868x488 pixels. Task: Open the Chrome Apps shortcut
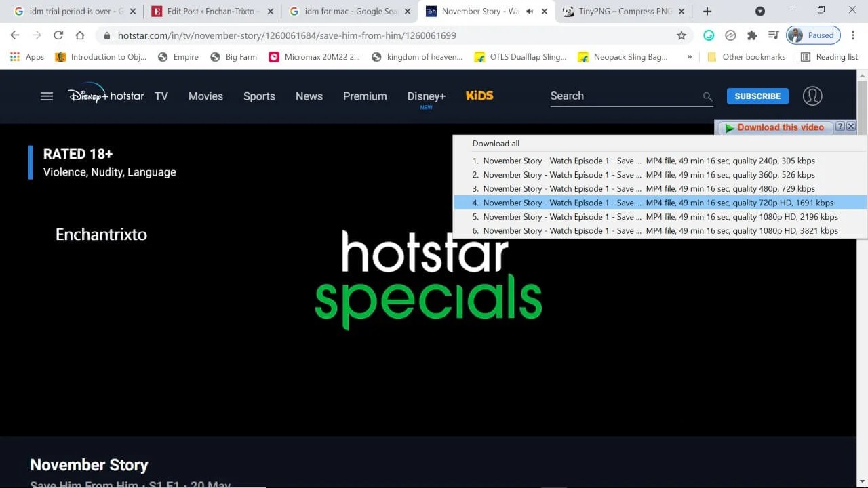pos(27,57)
